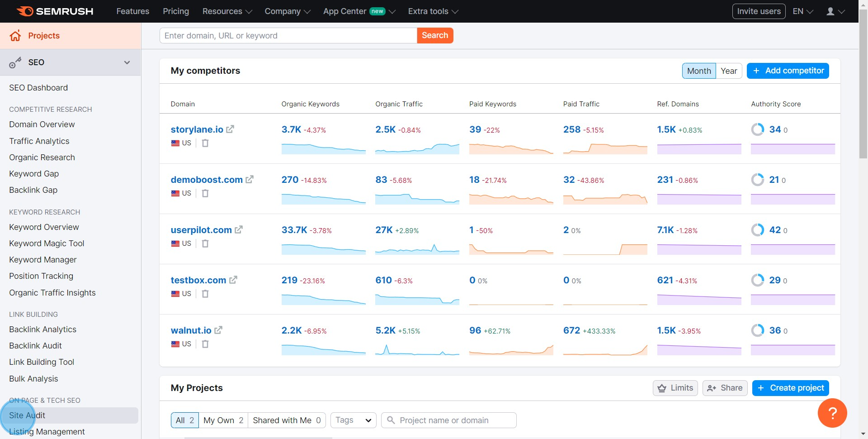Click Add competitor button
The width and height of the screenshot is (868, 439).
pyautogui.click(x=788, y=71)
